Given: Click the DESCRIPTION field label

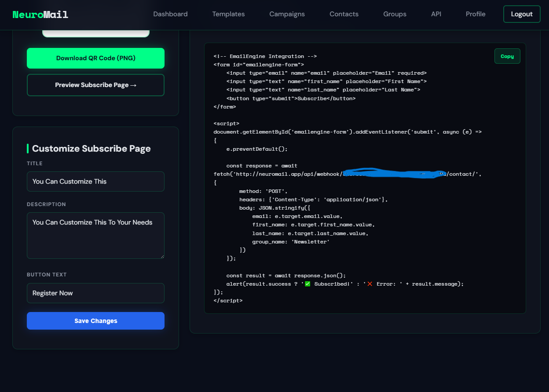Looking at the screenshot, I should [46, 204].
